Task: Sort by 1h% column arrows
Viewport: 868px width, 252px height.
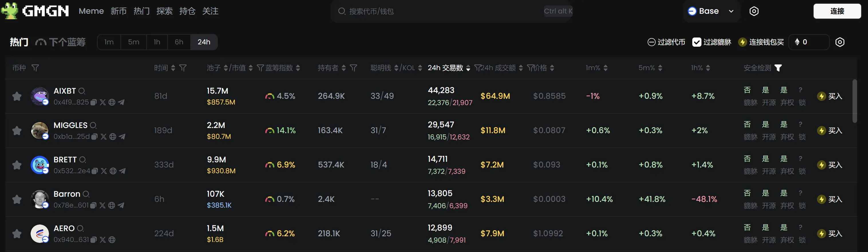Action: click(708, 68)
